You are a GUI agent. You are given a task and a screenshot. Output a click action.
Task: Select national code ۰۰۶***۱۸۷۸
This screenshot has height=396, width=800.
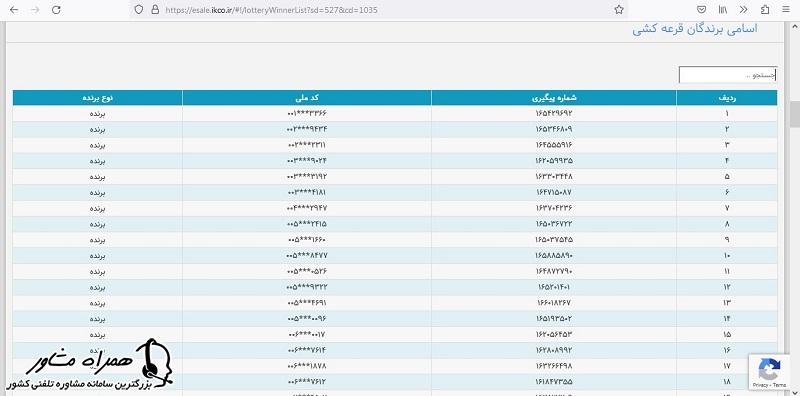(x=307, y=366)
